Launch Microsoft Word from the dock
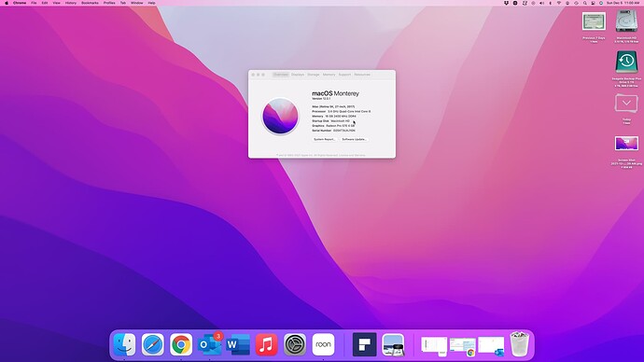The width and height of the screenshot is (644, 362). (x=238, y=344)
